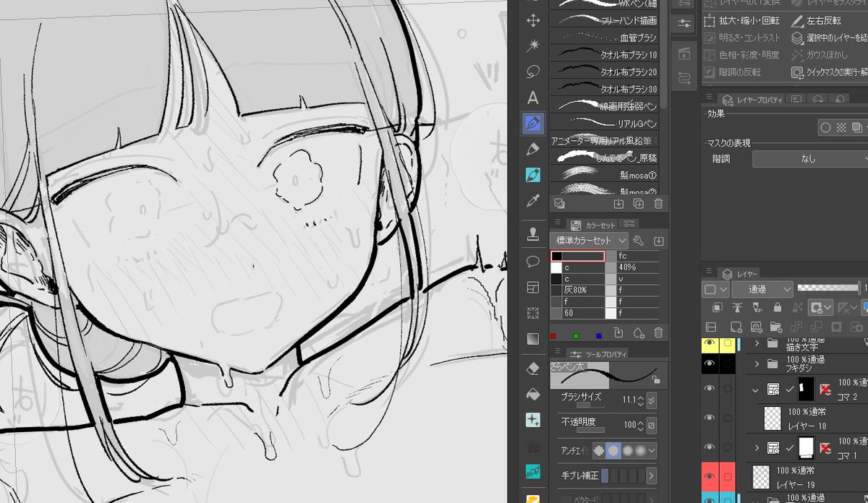
Task: Toggle opacity dynamics button
Action: [652, 425]
